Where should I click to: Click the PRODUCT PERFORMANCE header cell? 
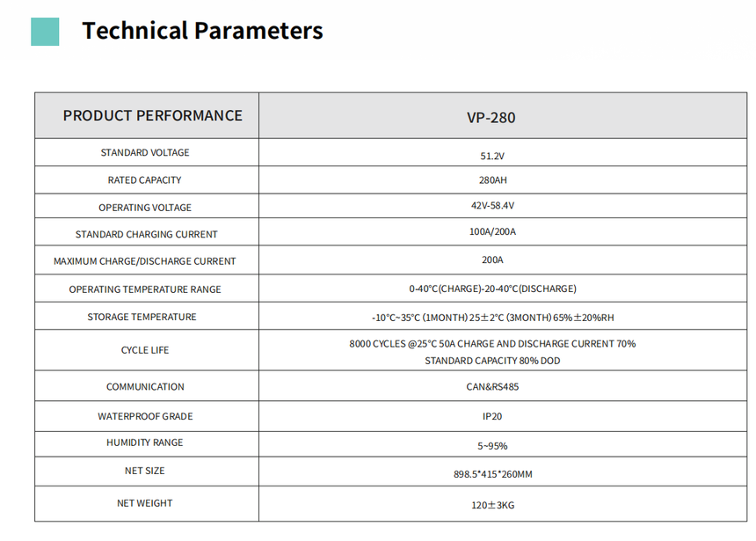pos(147,115)
